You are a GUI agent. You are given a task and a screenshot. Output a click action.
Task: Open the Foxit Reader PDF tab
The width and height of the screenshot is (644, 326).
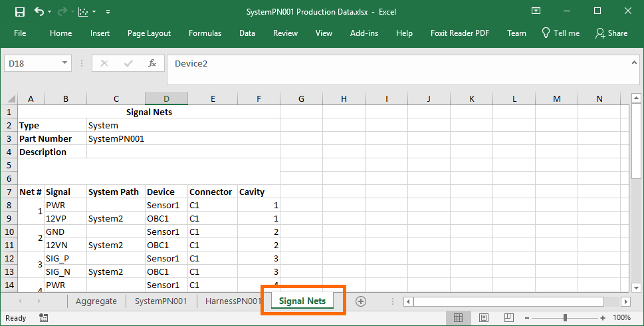click(x=460, y=33)
